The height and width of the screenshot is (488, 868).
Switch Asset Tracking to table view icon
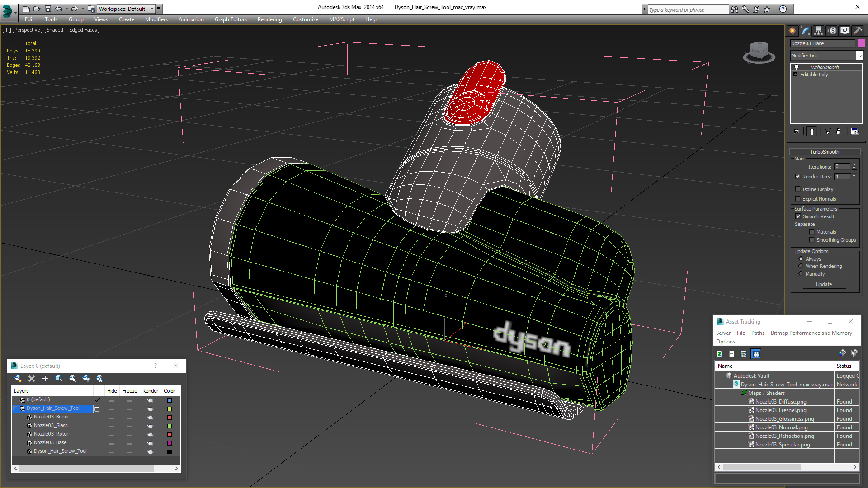[x=756, y=354]
